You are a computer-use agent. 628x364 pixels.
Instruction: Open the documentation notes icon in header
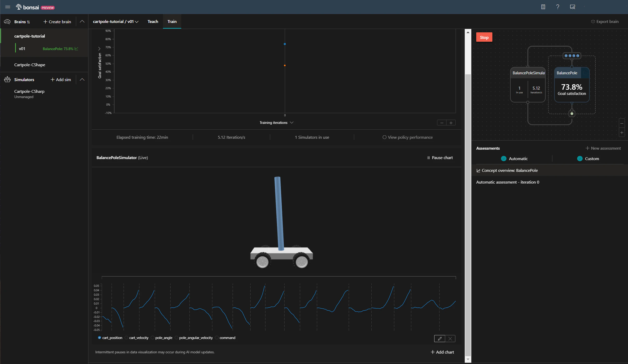click(543, 7)
